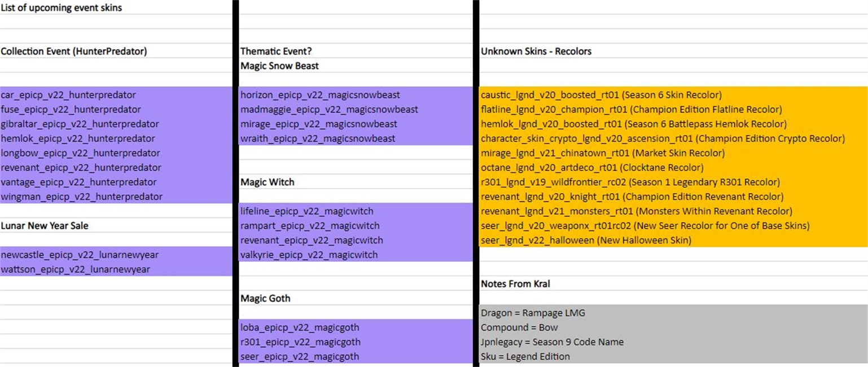Screen dimensions: 868x367
Task: Click the 'Notes From Kral' heading cell
Action: [x=515, y=284]
